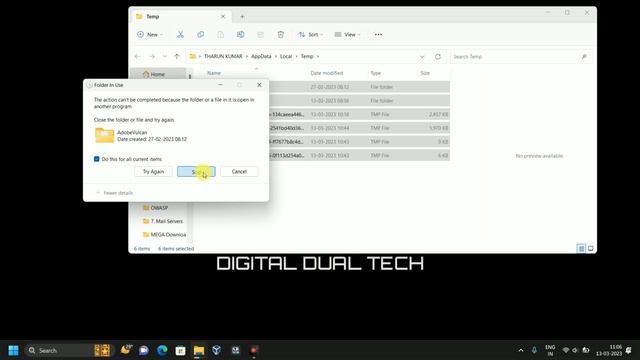The width and height of the screenshot is (640, 360).
Task: Close the Temp tab
Action: (x=223, y=17)
